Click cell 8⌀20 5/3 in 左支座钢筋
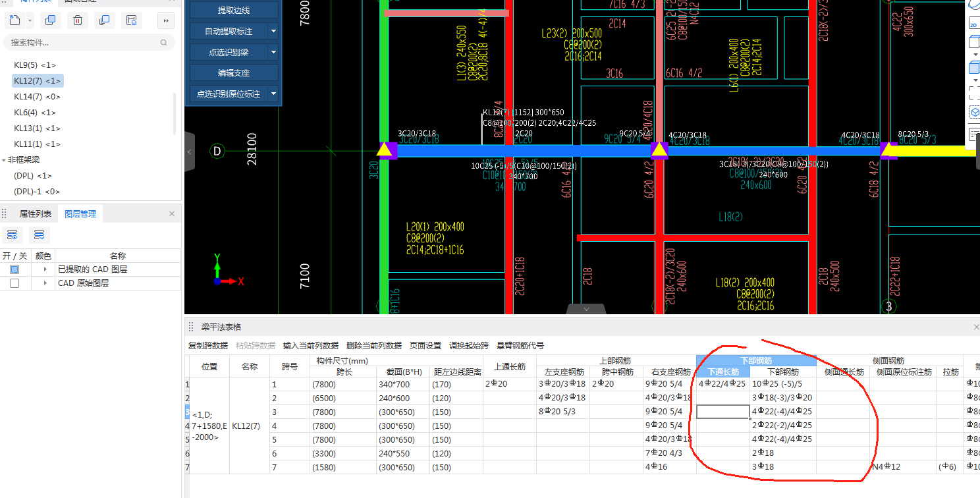This screenshot has height=498, width=980. 563,412
